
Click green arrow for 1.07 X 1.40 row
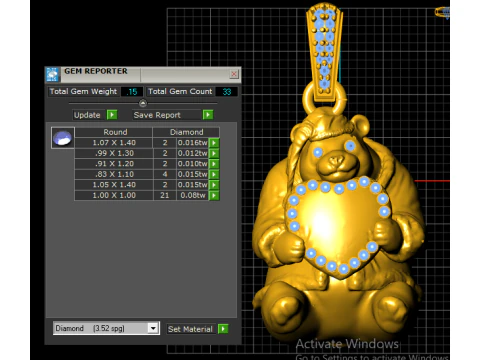214,143
